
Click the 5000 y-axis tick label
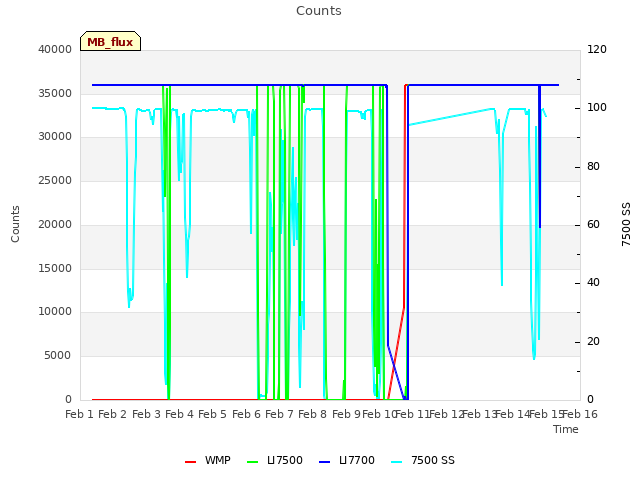58,356
